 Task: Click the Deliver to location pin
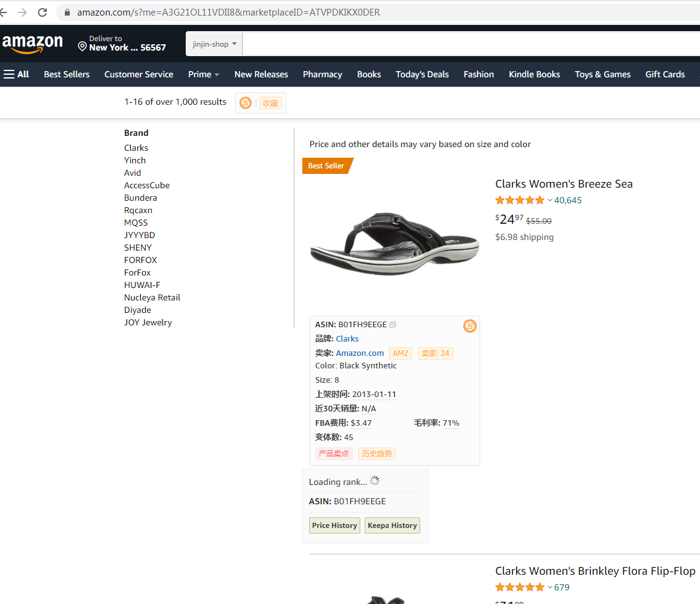tap(82, 47)
